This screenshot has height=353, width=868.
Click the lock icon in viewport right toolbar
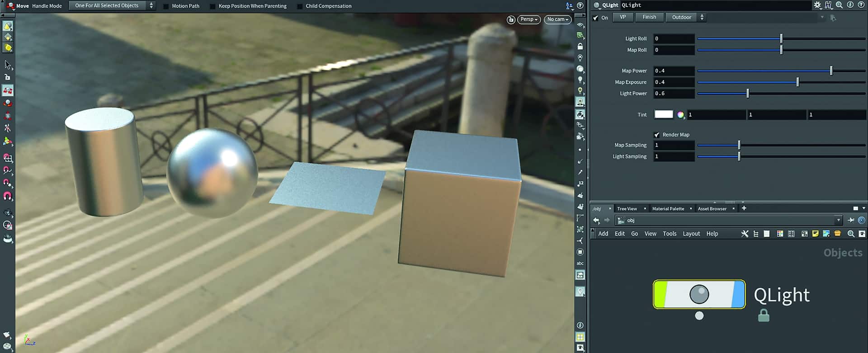(580, 46)
